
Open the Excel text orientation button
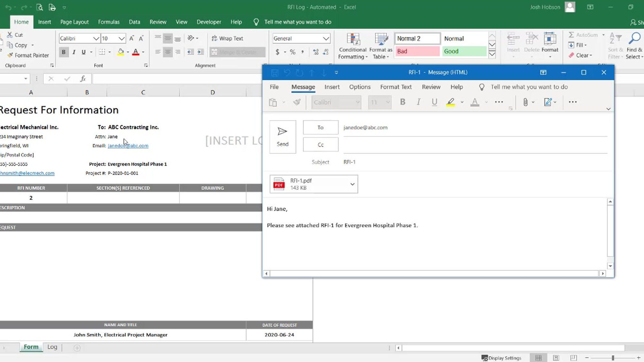tap(191, 38)
